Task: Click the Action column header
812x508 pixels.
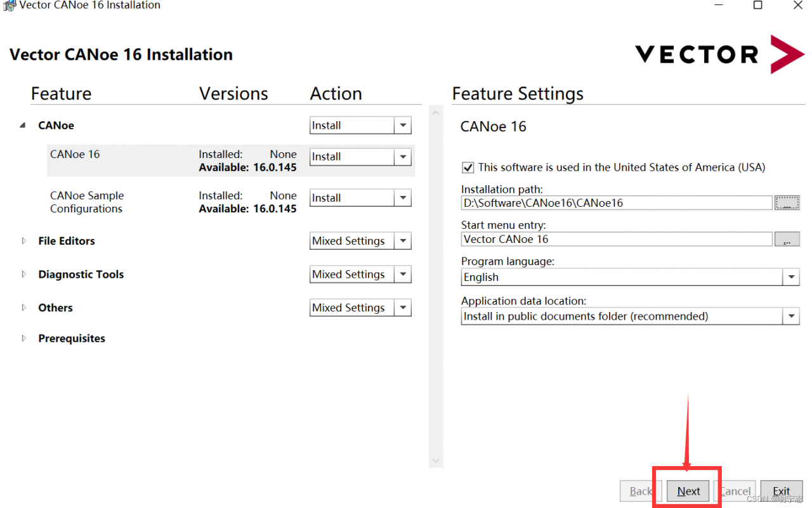Action: tap(336, 94)
